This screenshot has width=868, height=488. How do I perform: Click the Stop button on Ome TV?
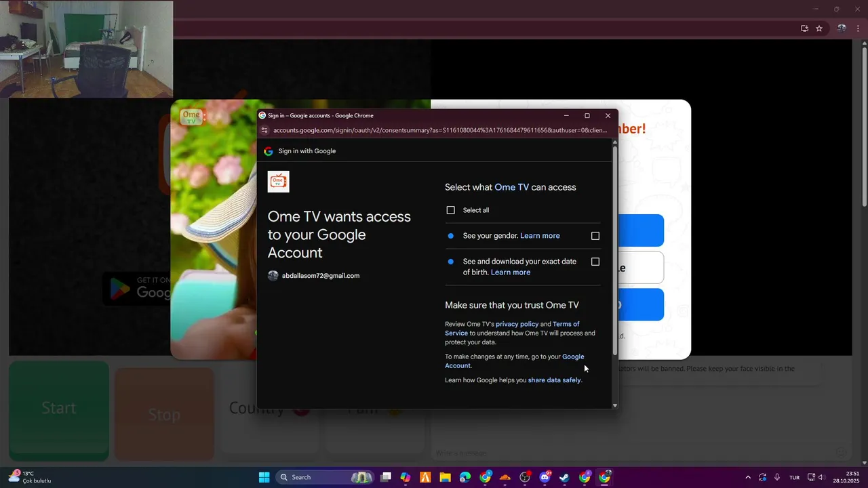(164, 414)
